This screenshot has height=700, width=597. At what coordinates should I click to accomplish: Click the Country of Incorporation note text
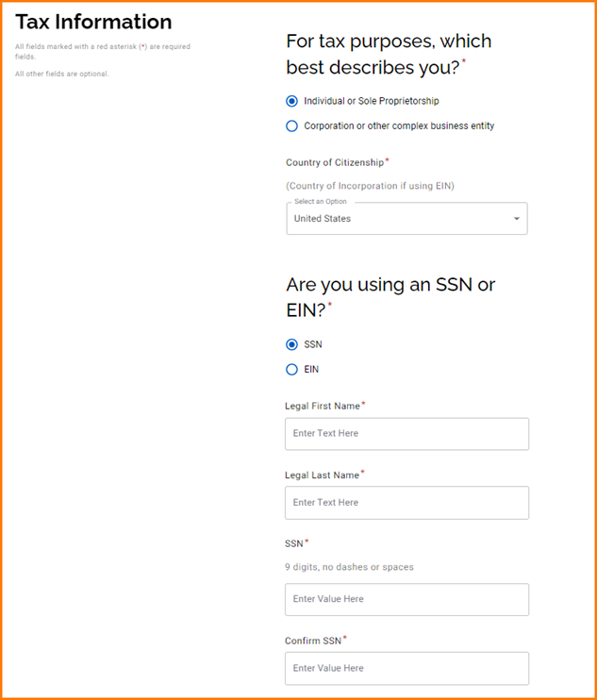pos(370,186)
